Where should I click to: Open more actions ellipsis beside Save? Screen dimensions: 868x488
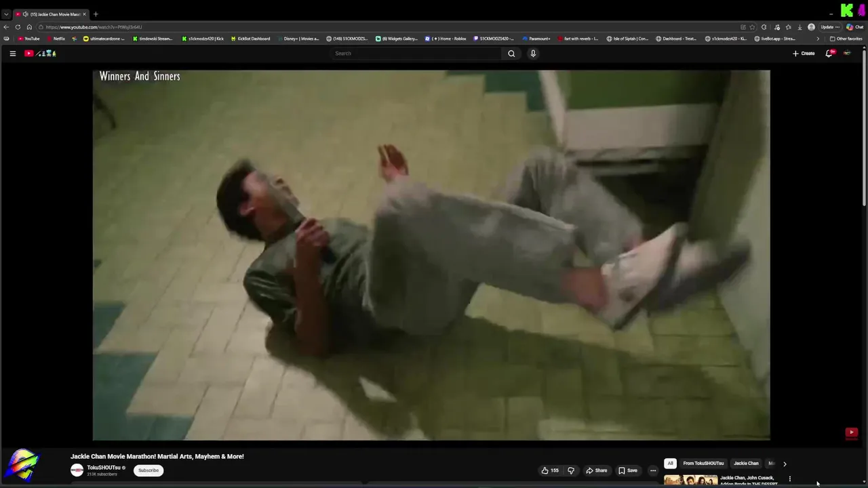click(653, 470)
